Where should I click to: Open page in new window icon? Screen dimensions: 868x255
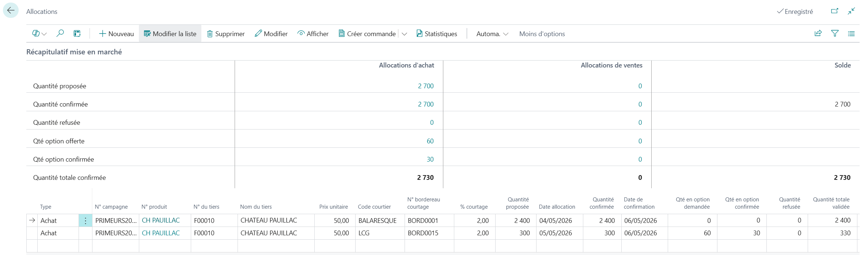click(834, 11)
